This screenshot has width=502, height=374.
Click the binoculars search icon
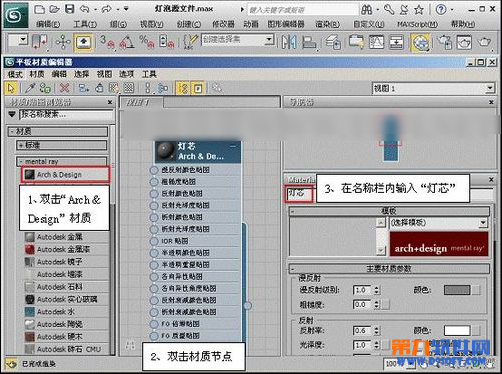tap(367, 9)
